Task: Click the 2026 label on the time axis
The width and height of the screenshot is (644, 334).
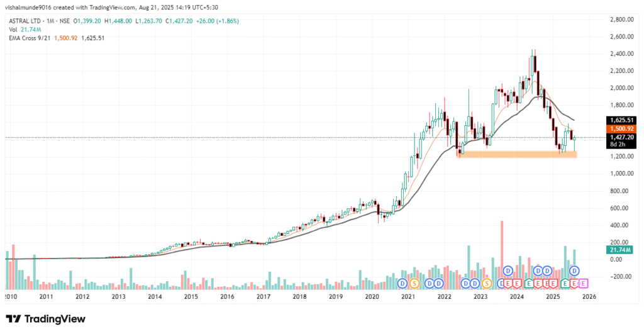Action: tap(589, 296)
